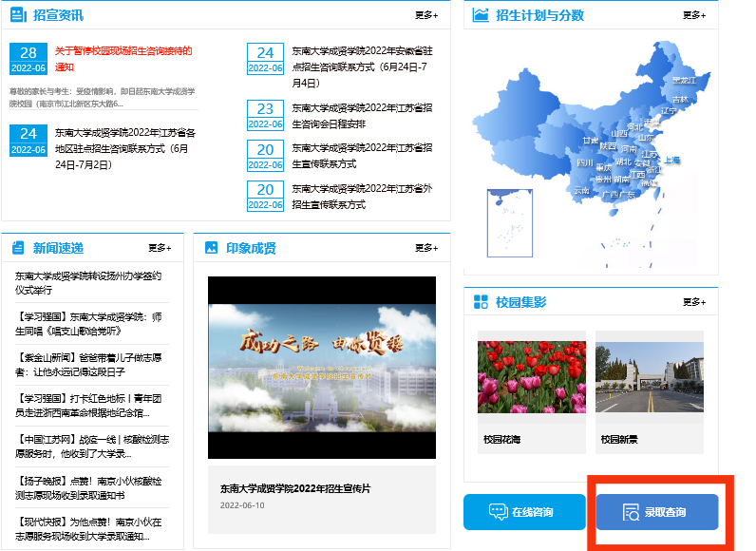
Task: Open news about 扬州办学签约仪式
Action: (87, 283)
